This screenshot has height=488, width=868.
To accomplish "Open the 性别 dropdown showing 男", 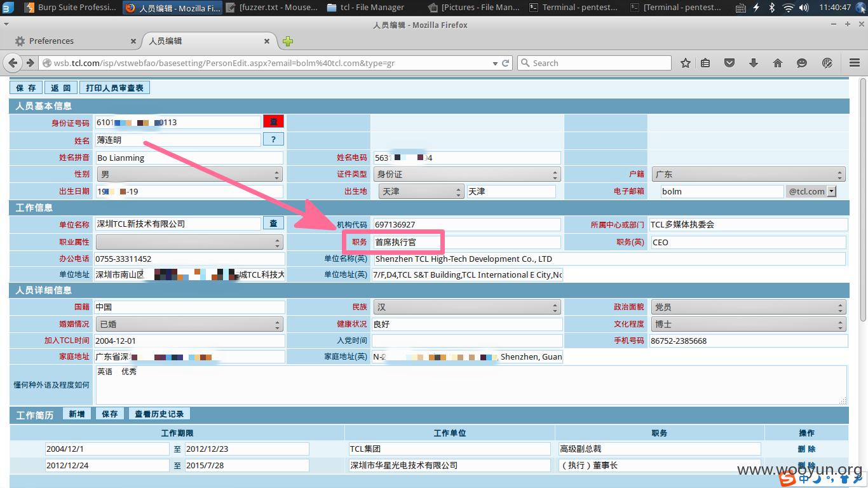I will click(189, 174).
